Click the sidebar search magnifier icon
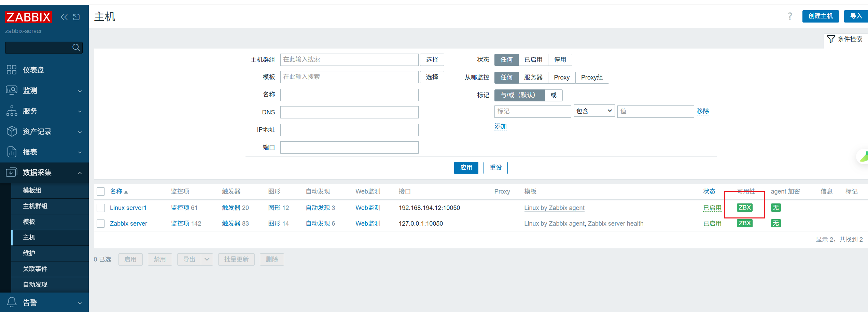Screen dimensions: 868x312 (76, 47)
